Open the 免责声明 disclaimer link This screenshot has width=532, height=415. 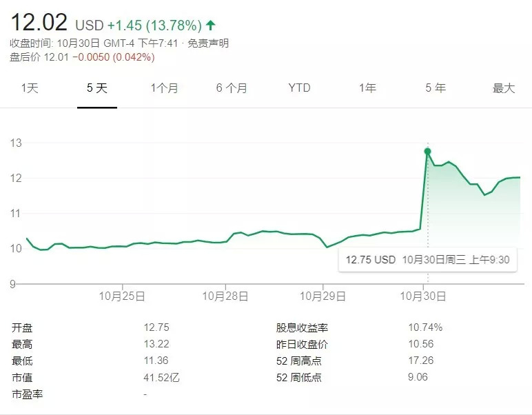210,43
